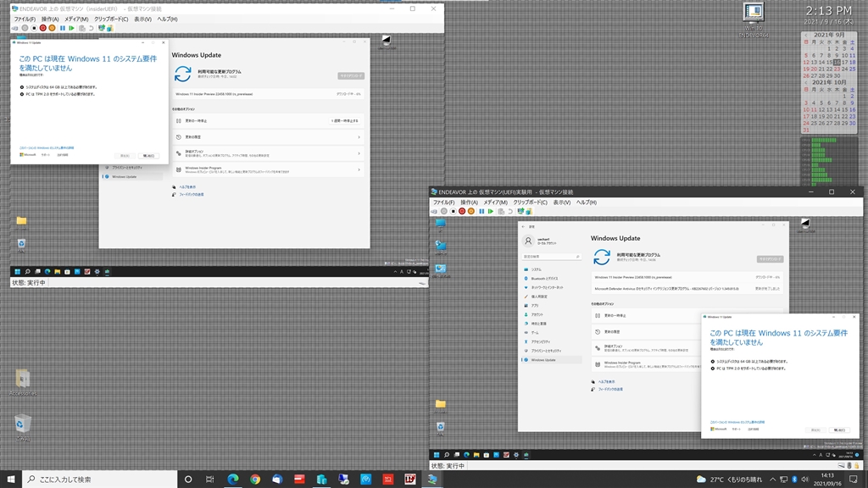This screenshot has height=488, width=868.
Task: Click Checkpoint icon in UEFI実験用 toolbar
Action: [x=501, y=211]
